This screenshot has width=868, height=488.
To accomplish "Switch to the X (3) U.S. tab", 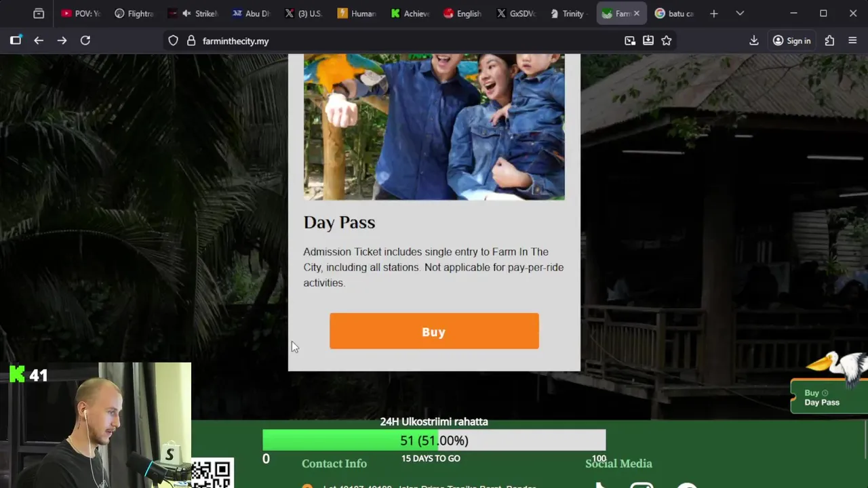I will [304, 14].
